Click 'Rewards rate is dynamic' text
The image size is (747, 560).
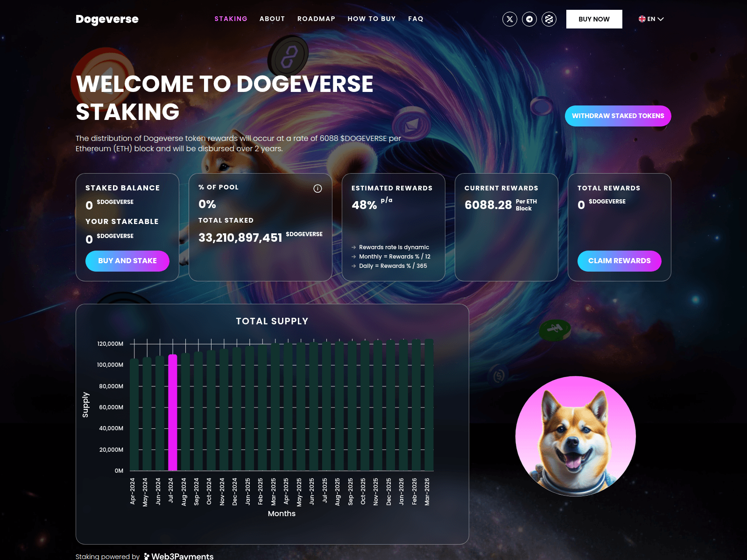pyautogui.click(x=394, y=247)
